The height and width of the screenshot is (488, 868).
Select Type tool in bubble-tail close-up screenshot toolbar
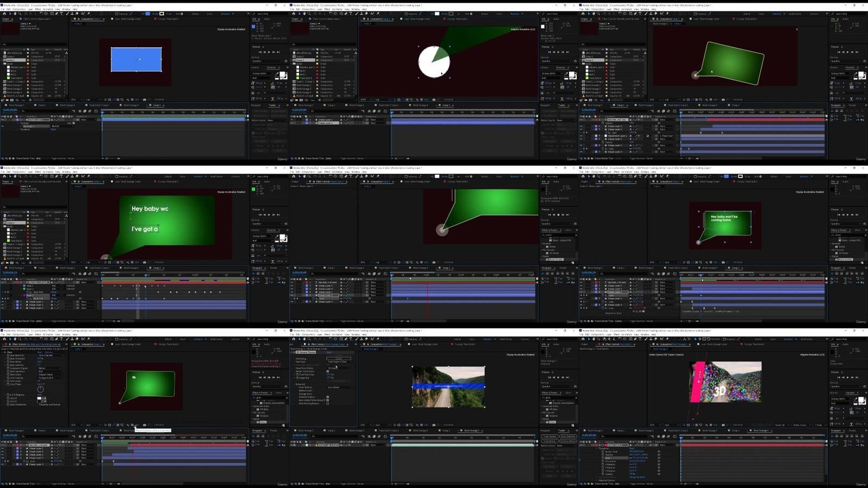(x=351, y=176)
